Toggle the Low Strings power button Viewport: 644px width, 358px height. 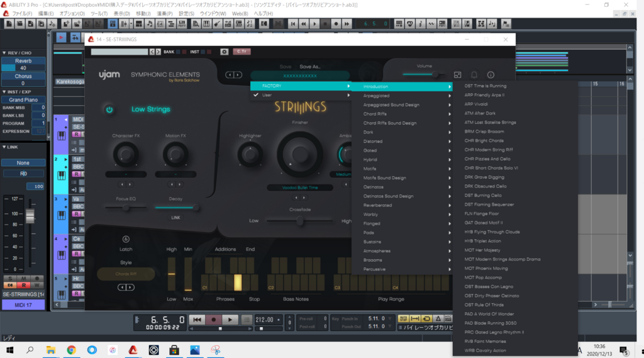point(109,109)
